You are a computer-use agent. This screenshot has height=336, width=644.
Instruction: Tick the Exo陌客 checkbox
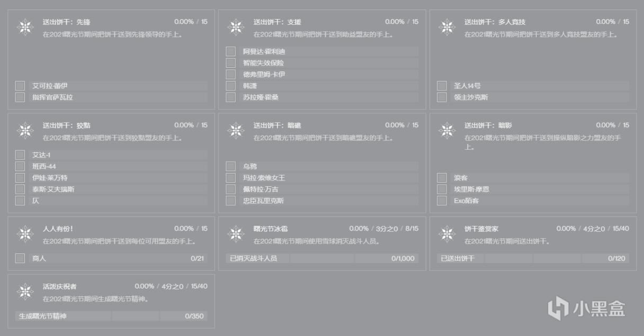[442, 201]
